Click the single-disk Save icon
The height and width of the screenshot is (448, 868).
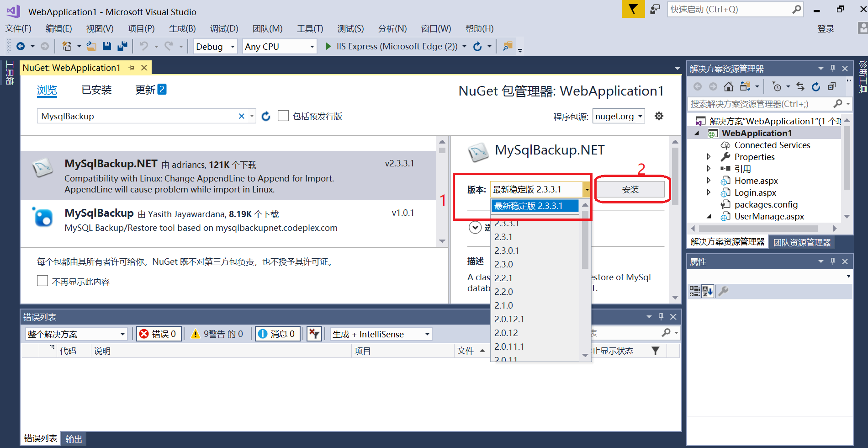107,46
